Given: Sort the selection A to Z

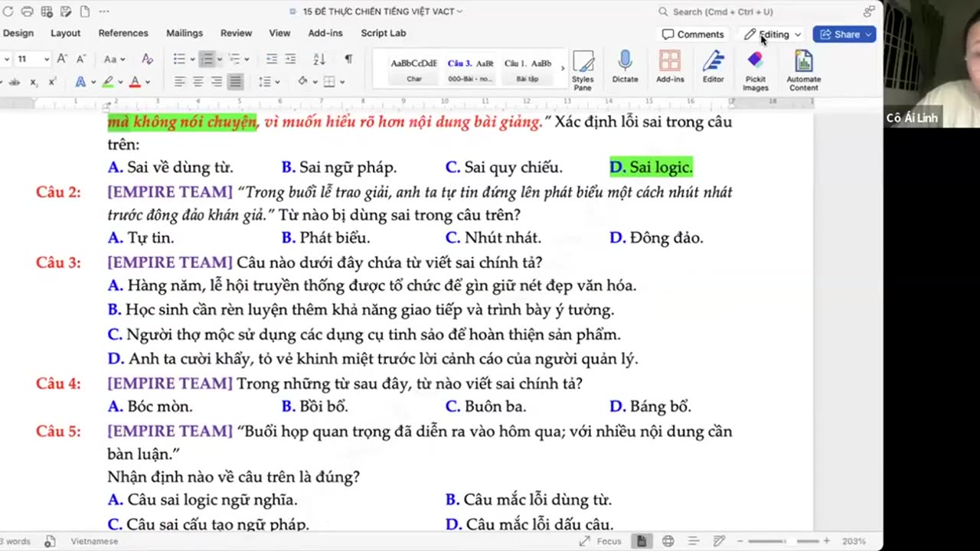Looking at the screenshot, I should [319, 59].
